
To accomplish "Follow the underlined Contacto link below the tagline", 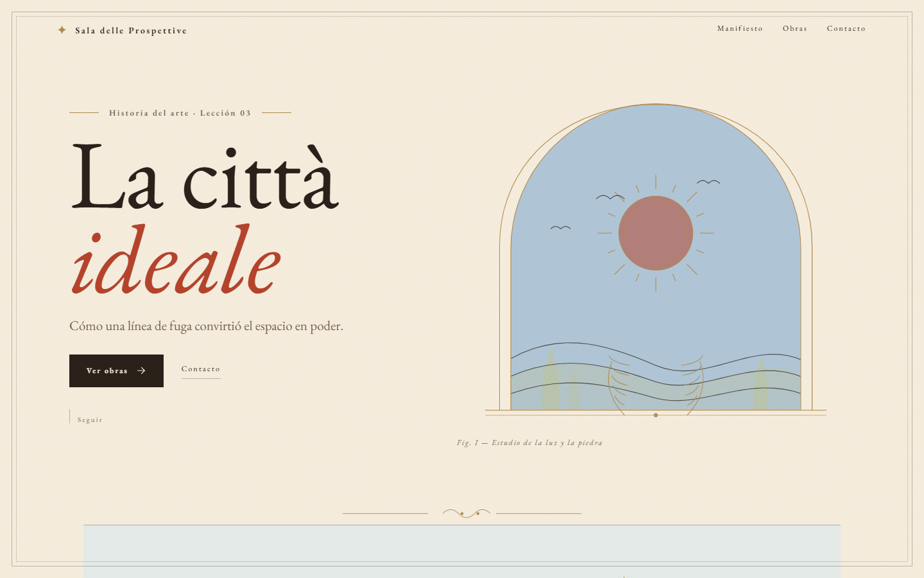I will [201, 369].
